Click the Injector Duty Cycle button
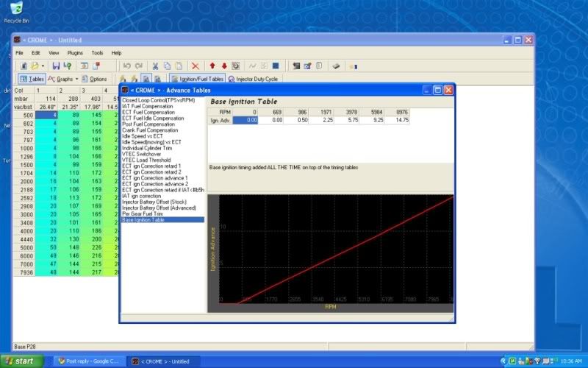The width and height of the screenshot is (588, 368). pyautogui.click(x=253, y=79)
